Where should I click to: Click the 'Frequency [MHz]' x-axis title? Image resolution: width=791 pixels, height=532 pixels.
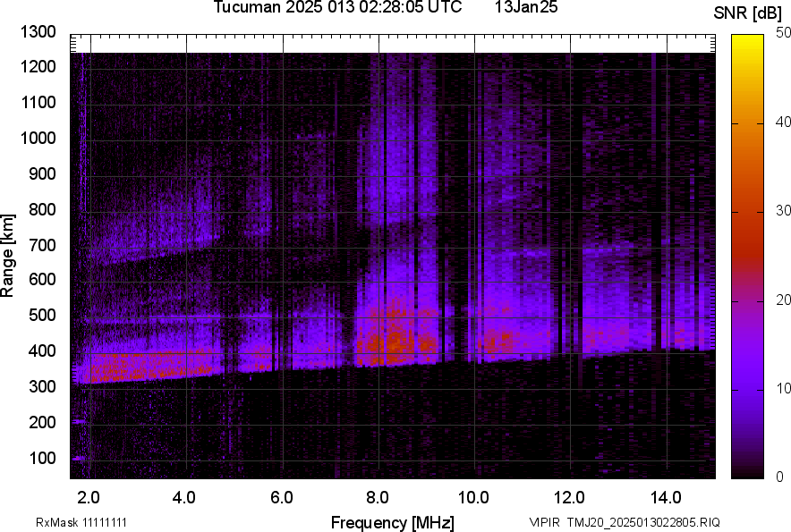(392, 522)
